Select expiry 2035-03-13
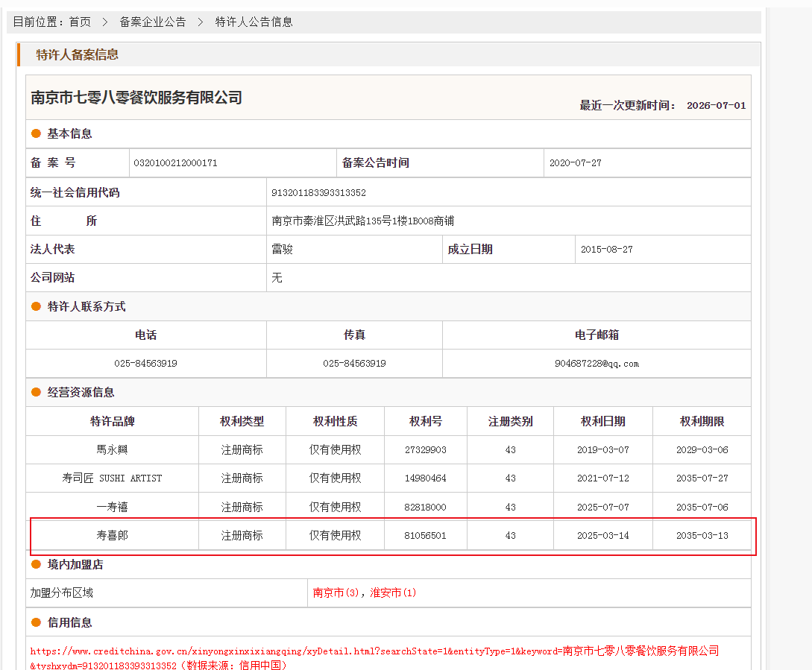 pyautogui.click(x=702, y=536)
